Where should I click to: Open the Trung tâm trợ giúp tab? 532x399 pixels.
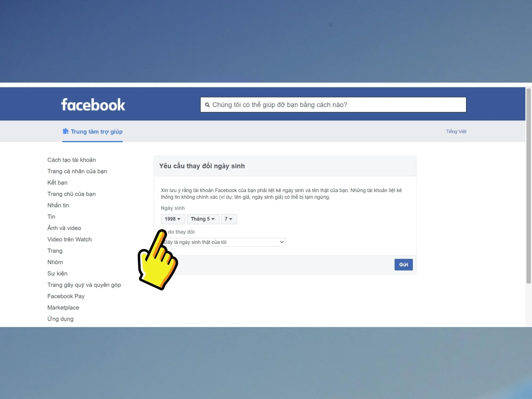(x=97, y=132)
